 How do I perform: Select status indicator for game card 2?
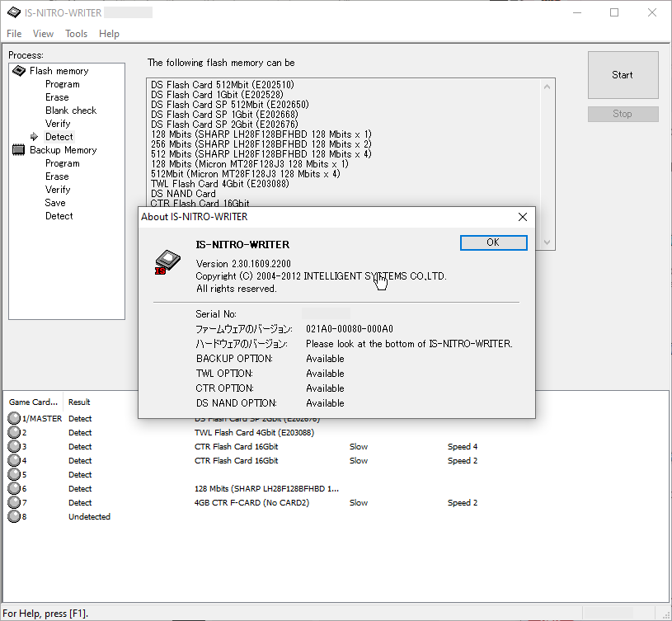pos(14,432)
